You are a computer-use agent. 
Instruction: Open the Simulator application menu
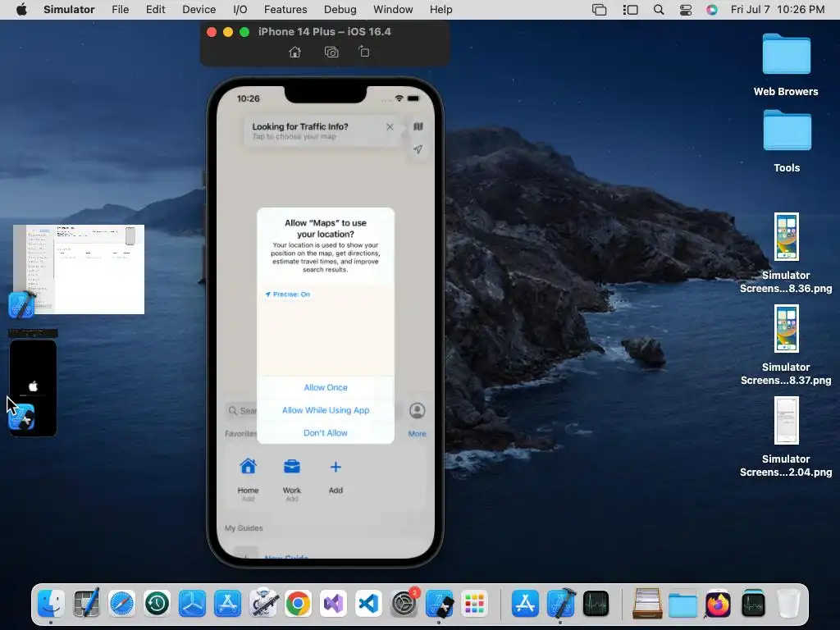pos(69,10)
